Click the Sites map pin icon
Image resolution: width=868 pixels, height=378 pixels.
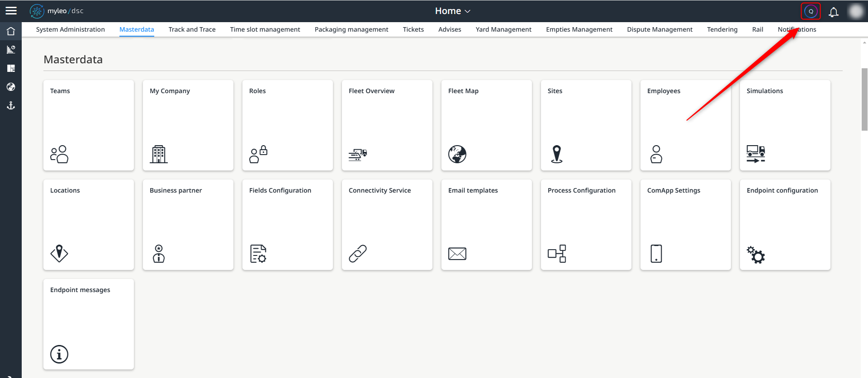tap(557, 154)
